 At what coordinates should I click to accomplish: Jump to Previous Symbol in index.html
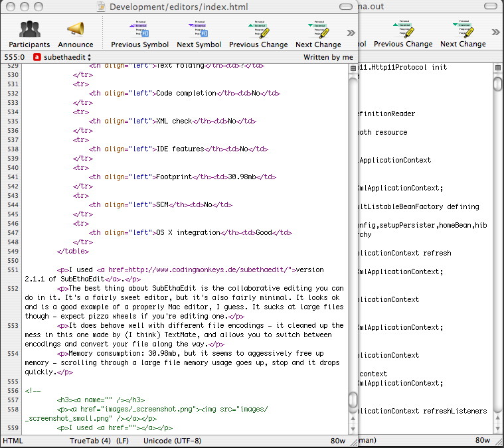139,34
